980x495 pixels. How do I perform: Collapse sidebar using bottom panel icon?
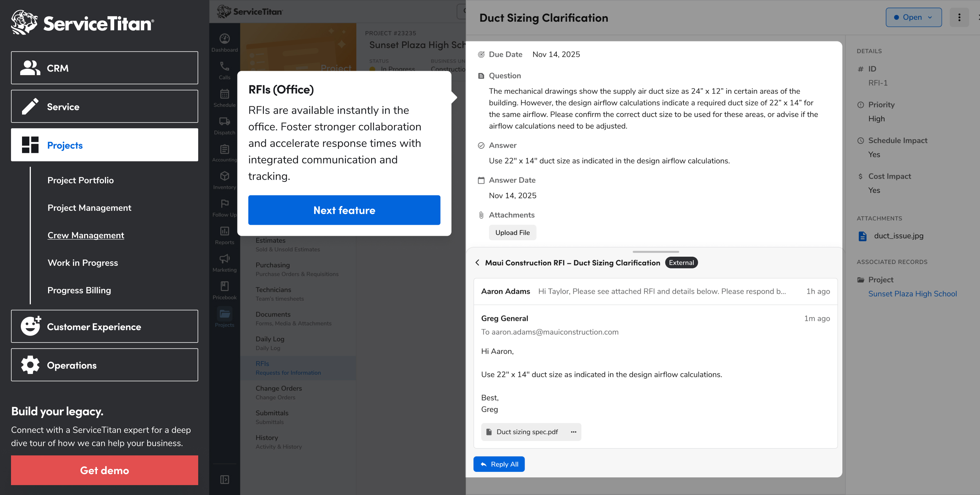(x=225, y=480)
